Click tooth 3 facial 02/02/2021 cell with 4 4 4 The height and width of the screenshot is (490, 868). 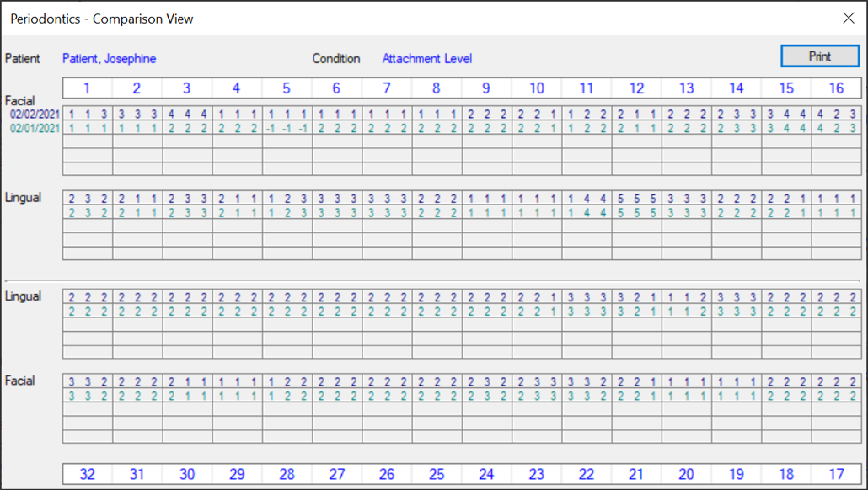click(187, 114)
